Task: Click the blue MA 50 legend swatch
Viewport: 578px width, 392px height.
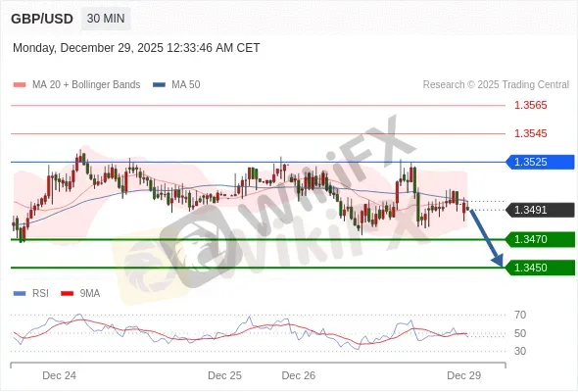Action: (x=159, y=85)
